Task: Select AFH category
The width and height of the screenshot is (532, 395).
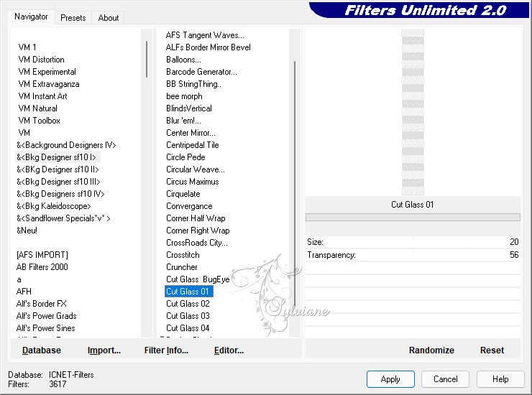Action: (x=24, y=292)
